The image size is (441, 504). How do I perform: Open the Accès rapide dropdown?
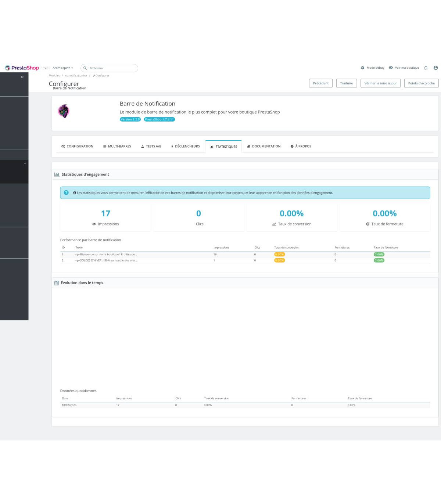click(x=63, y=68)
